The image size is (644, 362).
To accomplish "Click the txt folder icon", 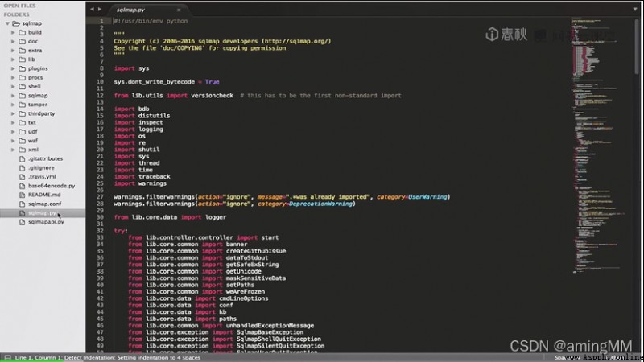I will 23,123.
